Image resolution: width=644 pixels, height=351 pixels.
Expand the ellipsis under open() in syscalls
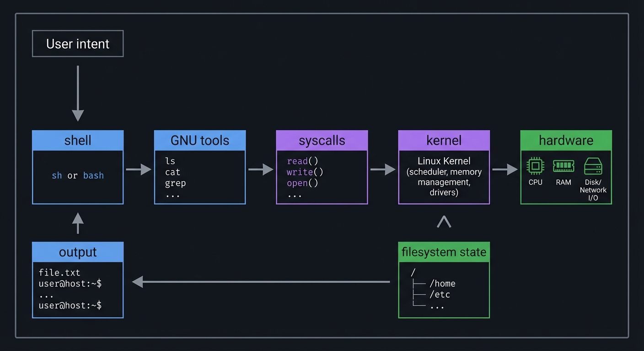point(295,195)
